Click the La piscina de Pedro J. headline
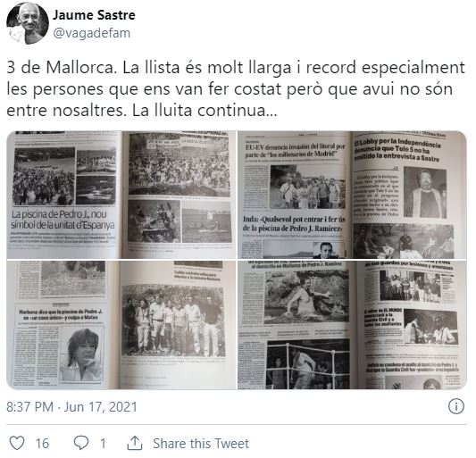The height and width of the screenshot is (458, 476). [63, 220]
